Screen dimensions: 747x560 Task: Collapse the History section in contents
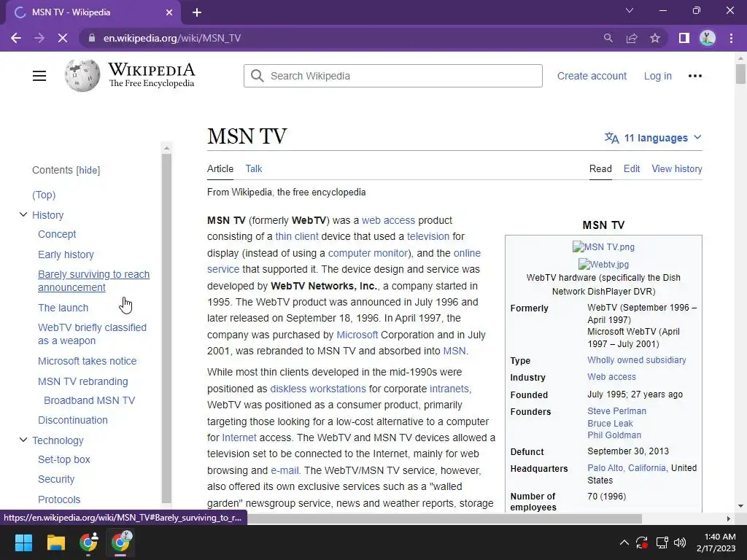tap(23, 215)
